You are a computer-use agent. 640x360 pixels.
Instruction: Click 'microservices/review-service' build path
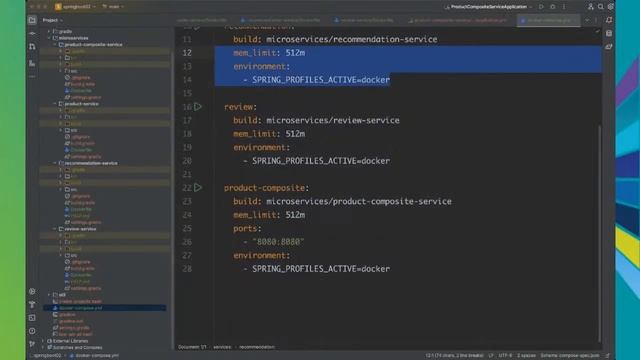click(x=333, y=120)
